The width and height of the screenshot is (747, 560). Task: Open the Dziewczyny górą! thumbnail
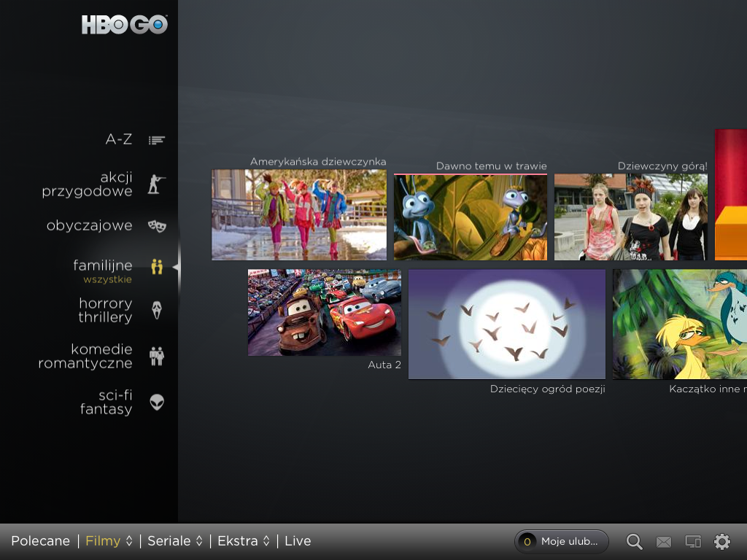pos(631,217)
